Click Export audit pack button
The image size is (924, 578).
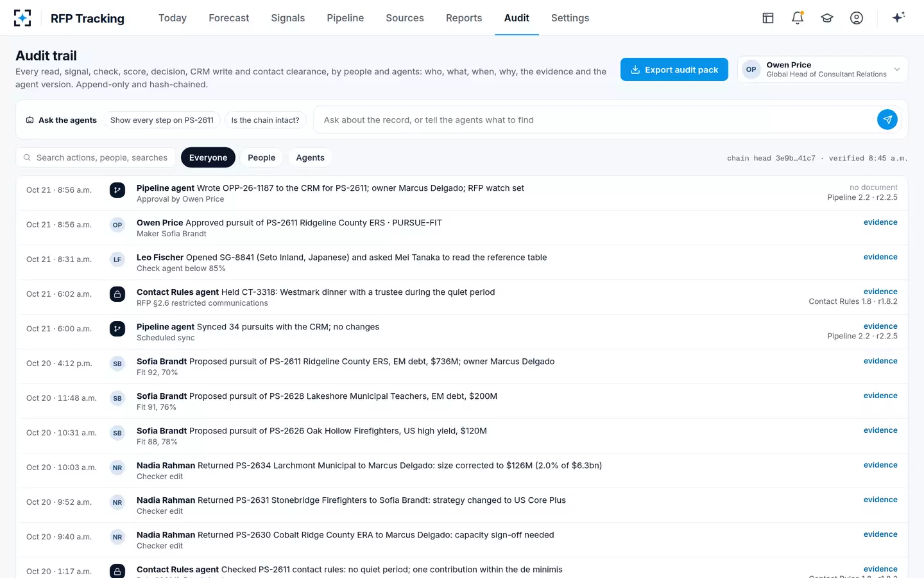(674, 69)
